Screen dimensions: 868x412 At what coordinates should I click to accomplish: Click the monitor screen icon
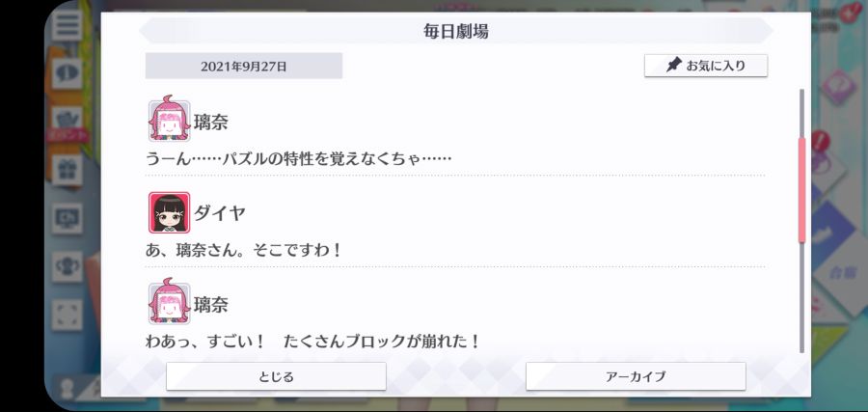(x=67, y=218)
